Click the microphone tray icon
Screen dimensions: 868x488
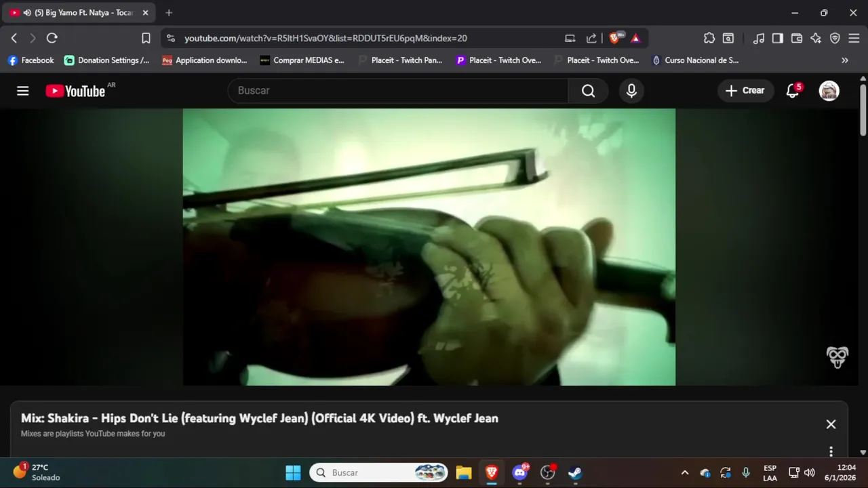[x=746, y=472]
